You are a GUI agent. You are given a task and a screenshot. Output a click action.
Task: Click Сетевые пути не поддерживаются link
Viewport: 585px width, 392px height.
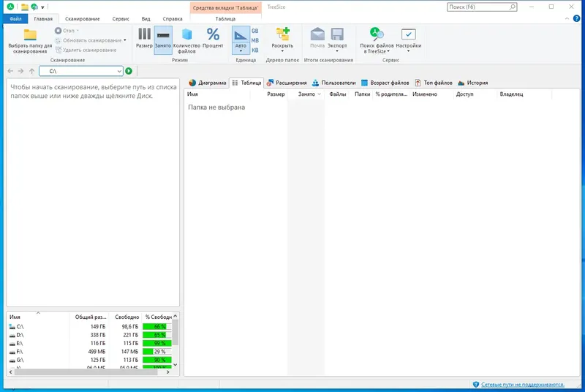523,385
